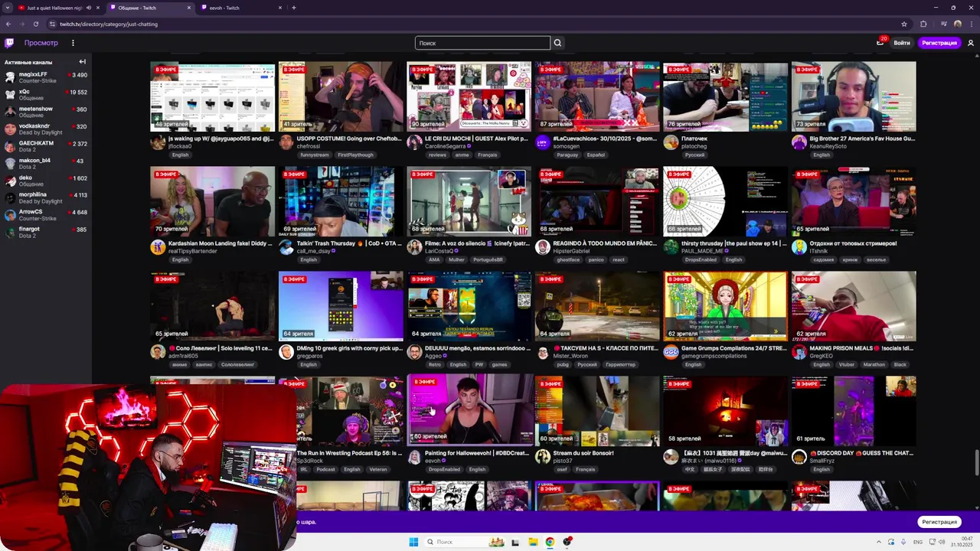The height and width of the screenshot is (551, 980).
Task: Show hidden tray icons chevron
Action: pos(877,542)
